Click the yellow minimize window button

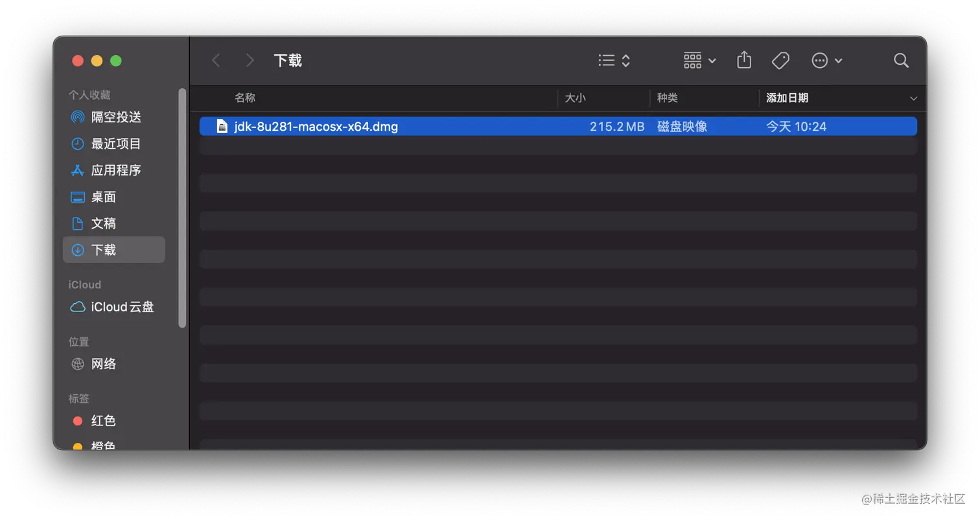click(97, 61)
